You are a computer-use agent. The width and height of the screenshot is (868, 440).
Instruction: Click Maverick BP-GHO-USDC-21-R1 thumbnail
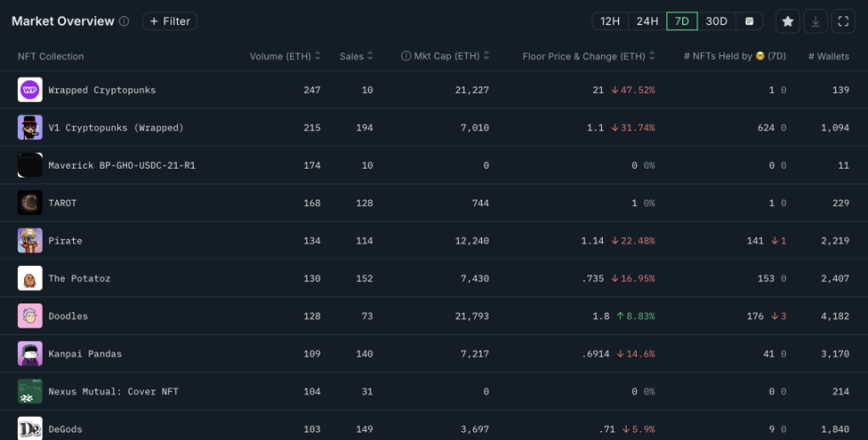coord(29,165)
